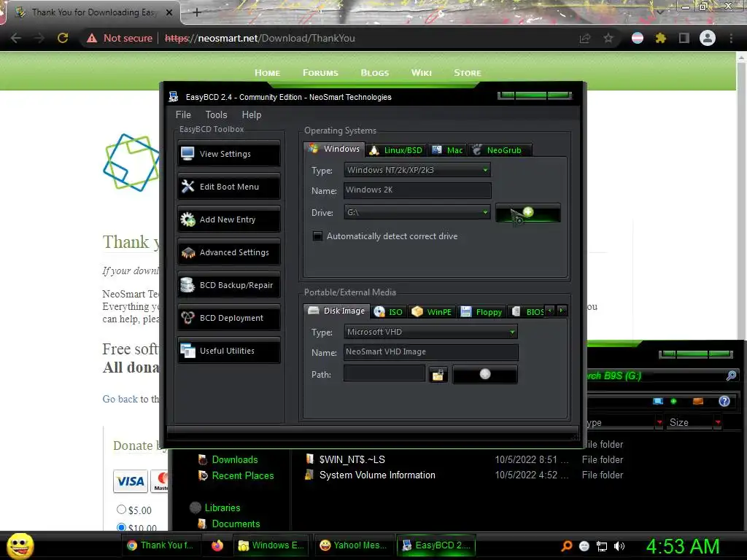The image size is (747, 560).
Task: Click the Windows 2K name field
Action: [x=417, y=190]
